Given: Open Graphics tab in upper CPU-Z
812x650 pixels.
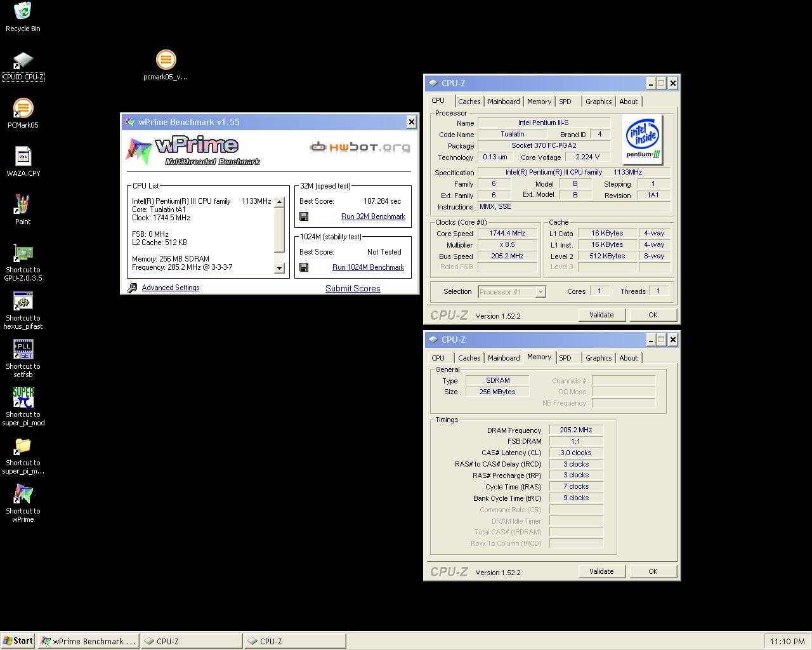Looking at the screenshot, I should point(599,102).
